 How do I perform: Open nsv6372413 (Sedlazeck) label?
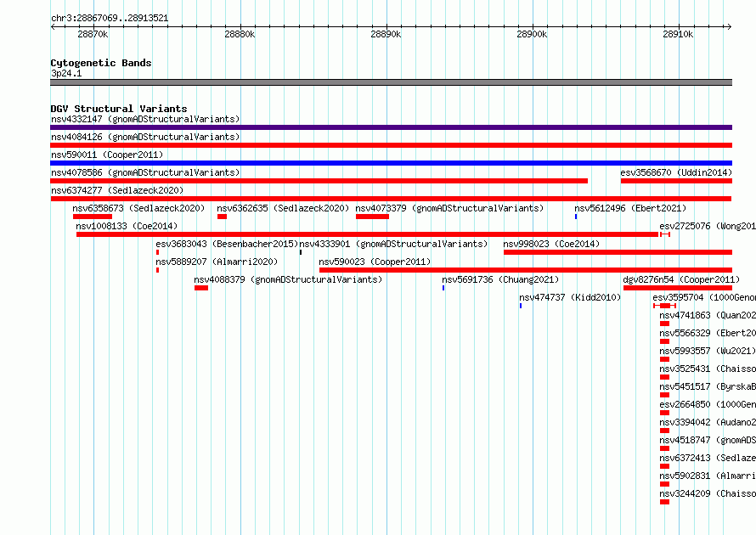pyautogui.click(x=708, y=458)
